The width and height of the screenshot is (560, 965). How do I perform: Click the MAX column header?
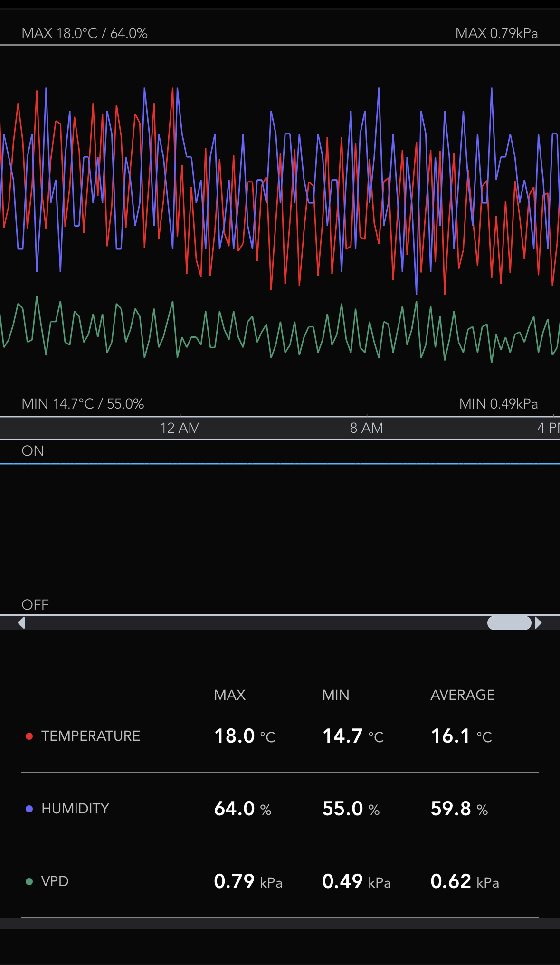pos(229,695)
